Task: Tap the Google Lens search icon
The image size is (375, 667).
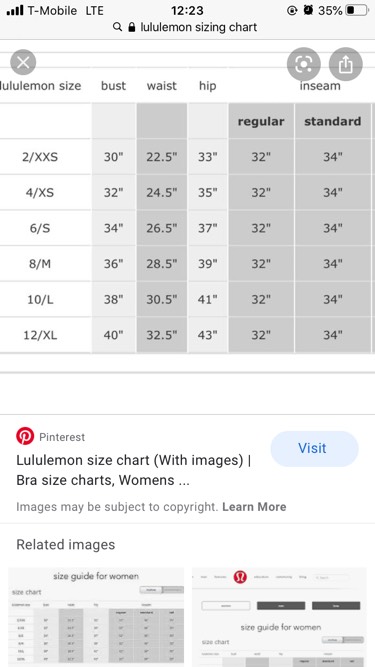Action: click(x=304, y=64)
